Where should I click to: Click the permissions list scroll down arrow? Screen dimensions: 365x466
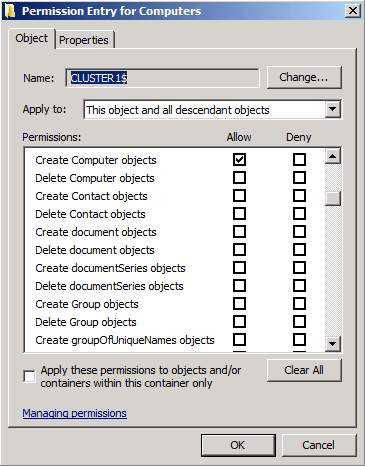click(x=333, y=344)
